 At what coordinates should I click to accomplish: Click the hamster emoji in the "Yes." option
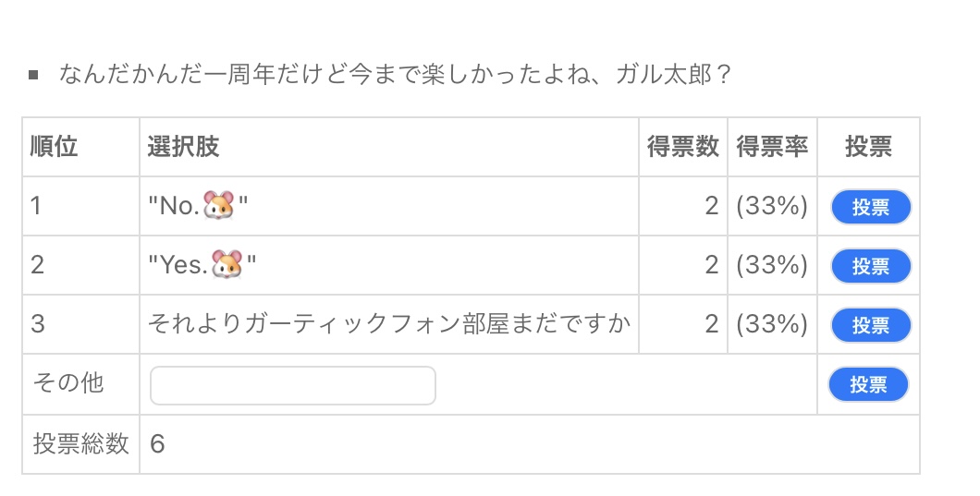point(227,265)
